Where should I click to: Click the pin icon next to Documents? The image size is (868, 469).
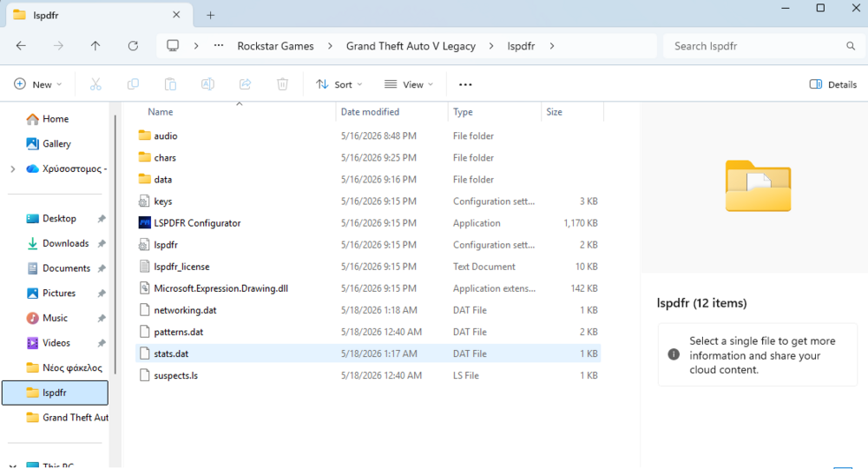click(102, 268)
